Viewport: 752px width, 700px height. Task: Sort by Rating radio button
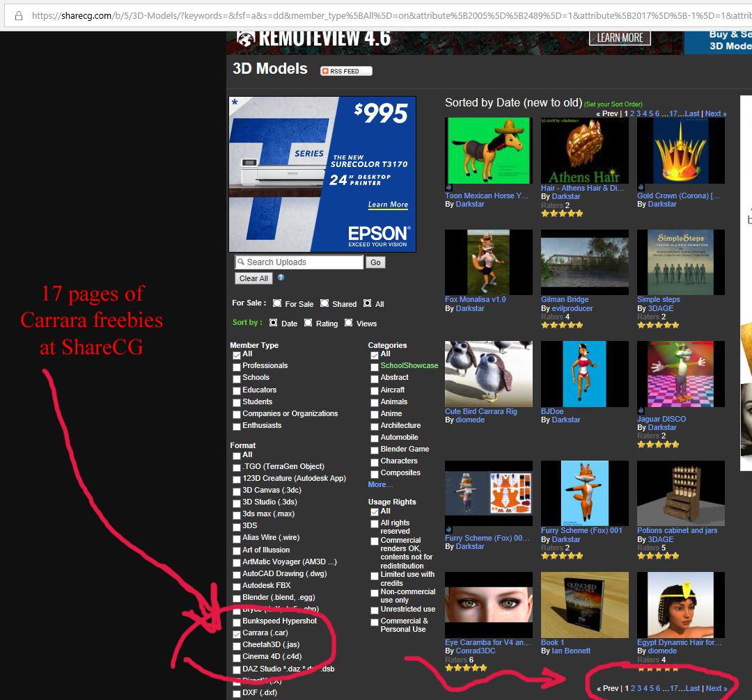click(308, 323)
